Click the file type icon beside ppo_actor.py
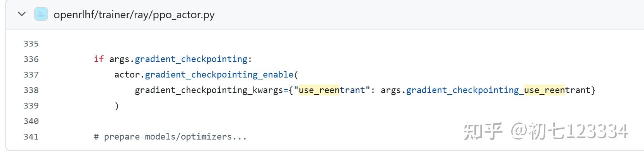 (x=41, y=14)
